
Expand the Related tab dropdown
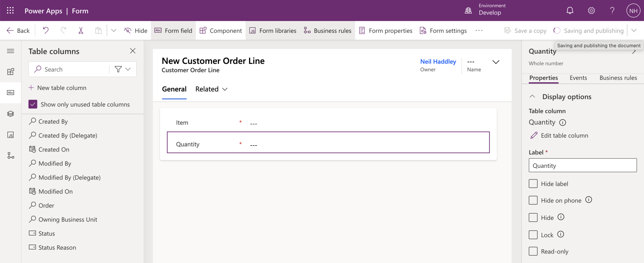tap(211, 89)
